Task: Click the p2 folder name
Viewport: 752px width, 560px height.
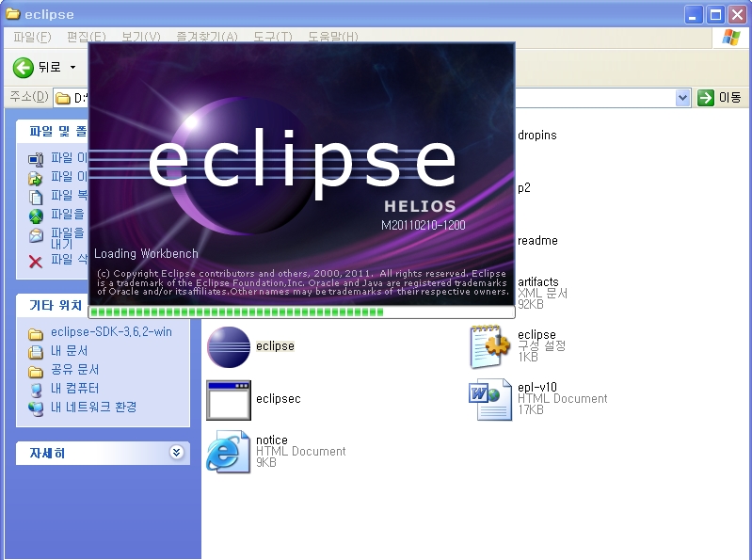Action: (523, 188)
